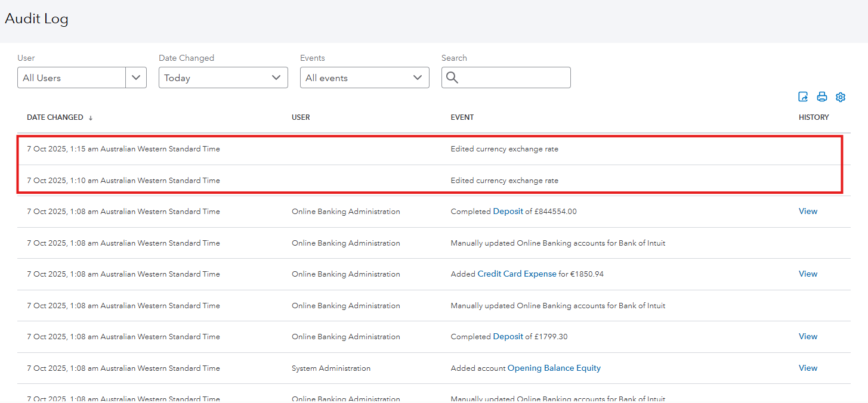The image size is (868, 403).
Task: Open the Deposit link for £1799.30
Action: coord(508,336)
